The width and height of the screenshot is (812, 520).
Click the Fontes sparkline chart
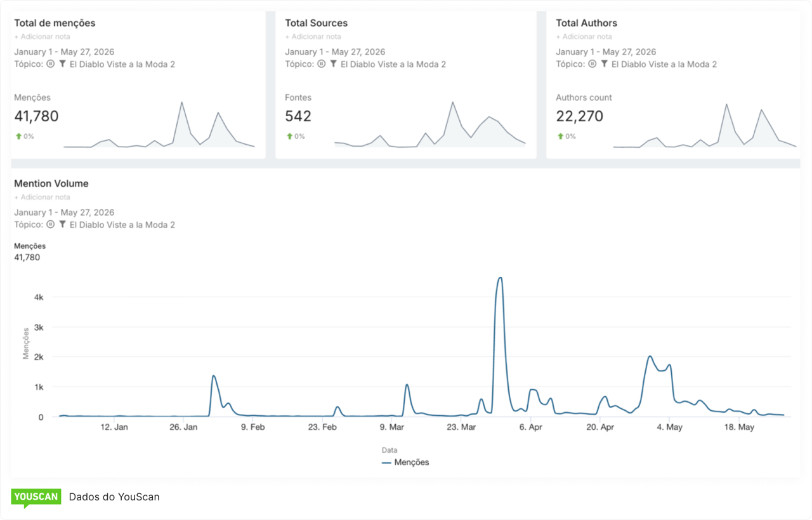(x=430, y=124)
